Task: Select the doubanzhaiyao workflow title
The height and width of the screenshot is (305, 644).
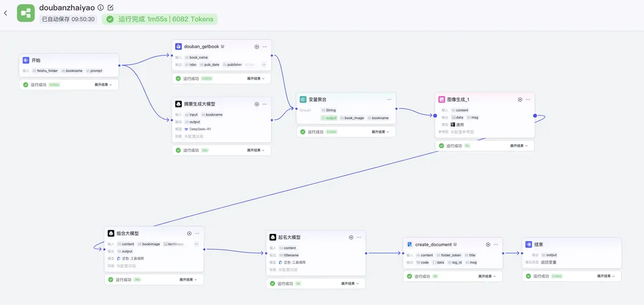Action: pyautogui.click(x=67, y=8)
